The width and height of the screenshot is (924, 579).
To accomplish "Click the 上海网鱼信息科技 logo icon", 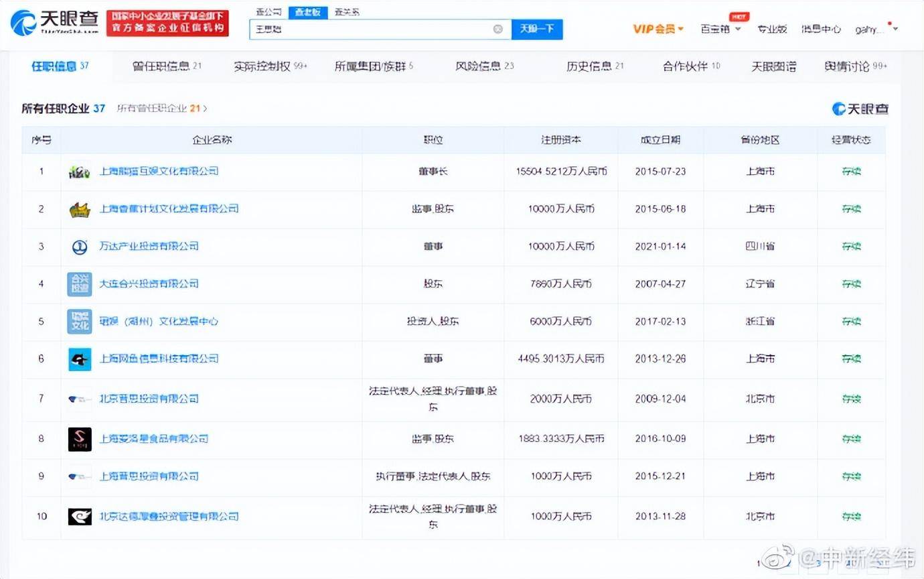I will [80, 359].
